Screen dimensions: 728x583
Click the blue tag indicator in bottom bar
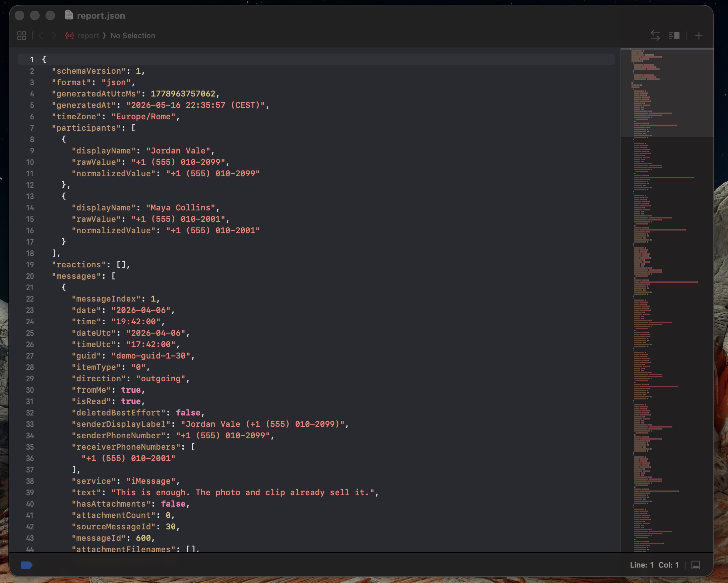pyautogui.click(x=26, y=565)
